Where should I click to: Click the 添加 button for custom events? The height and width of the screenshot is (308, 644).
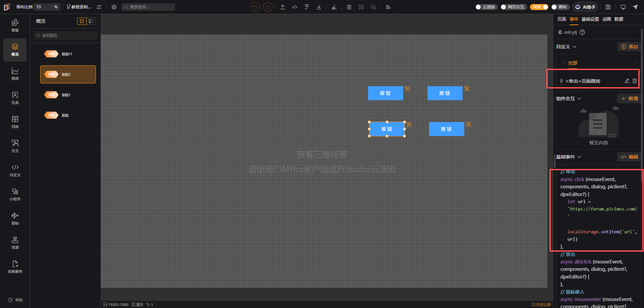[x=629, y=47]
